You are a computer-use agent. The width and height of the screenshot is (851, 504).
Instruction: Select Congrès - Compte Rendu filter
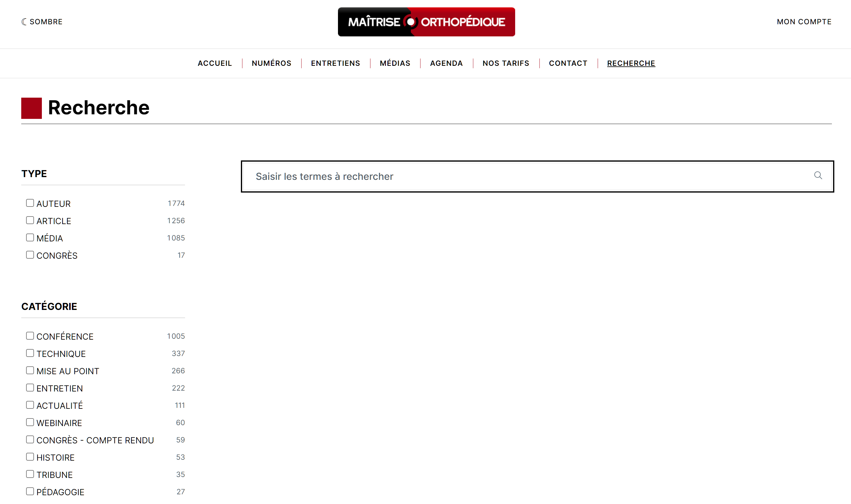click(x=30, y=440)
